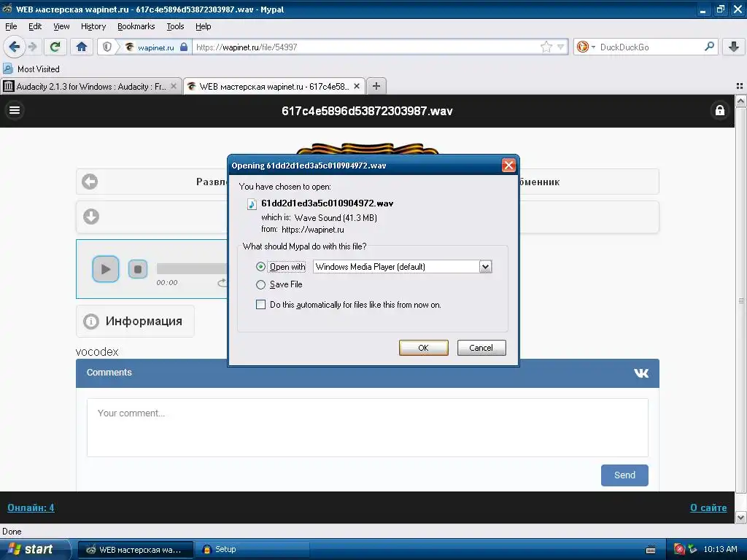Open a new tab with plus button
747x560 pixels.
click(376, 86)
